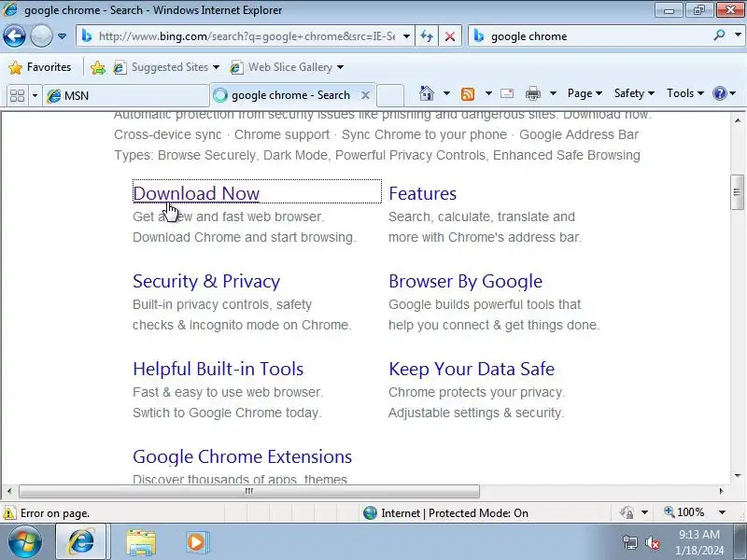Open the recent pages dropdown arrow
Screen dimensions: 747x560
[x=62, y=36]
